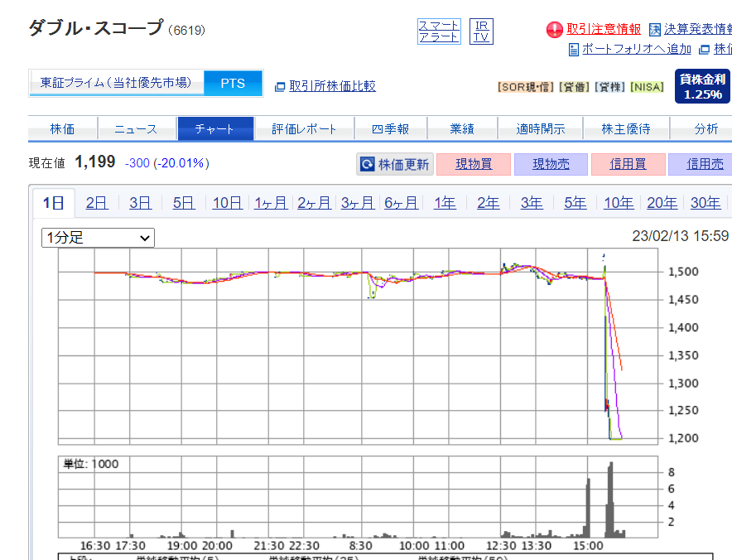Image resolution: width=732 pixels, height=560 pixels.
Task: Open the 決算発表情報 link
Action: point(698,29)
